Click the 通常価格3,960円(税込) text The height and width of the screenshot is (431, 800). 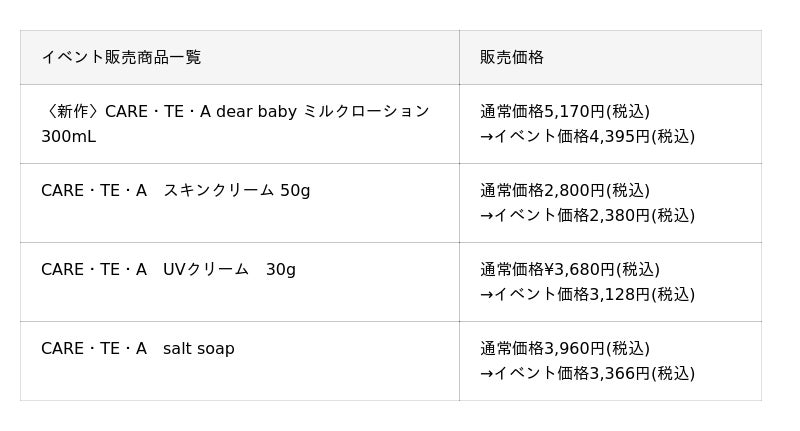click(565, 348)
